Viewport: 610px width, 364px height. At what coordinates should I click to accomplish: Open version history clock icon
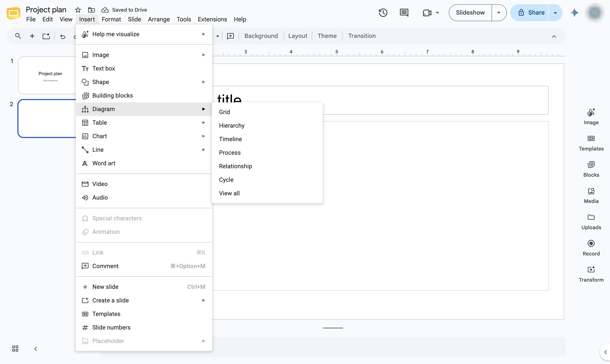coord(383,12)
